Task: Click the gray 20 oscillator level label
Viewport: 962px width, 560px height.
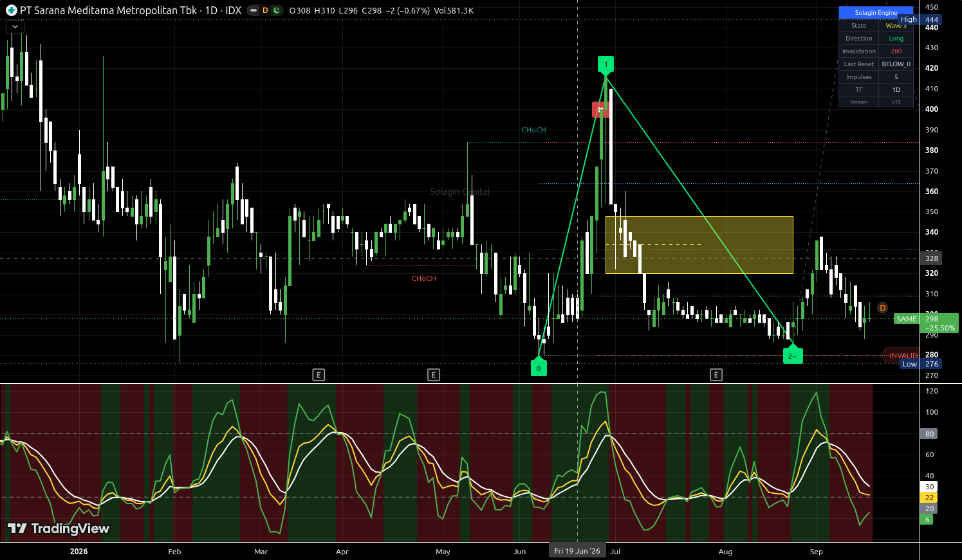Action: tap(929, 509)
